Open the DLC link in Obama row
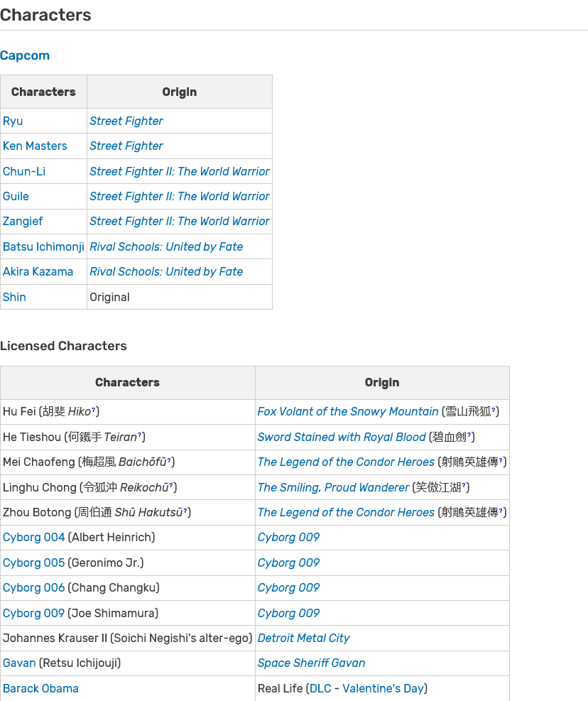Image resolution: width=588 pixels, height=701 pixels. (320, 689)
